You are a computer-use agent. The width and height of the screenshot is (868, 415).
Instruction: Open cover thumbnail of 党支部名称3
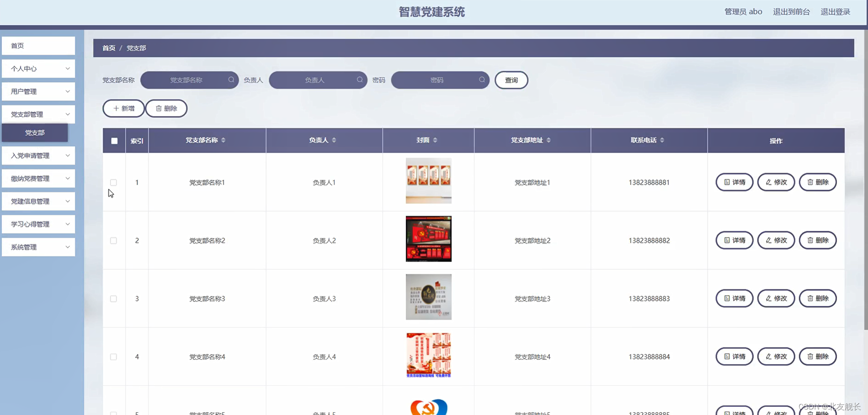coord(429,297)
